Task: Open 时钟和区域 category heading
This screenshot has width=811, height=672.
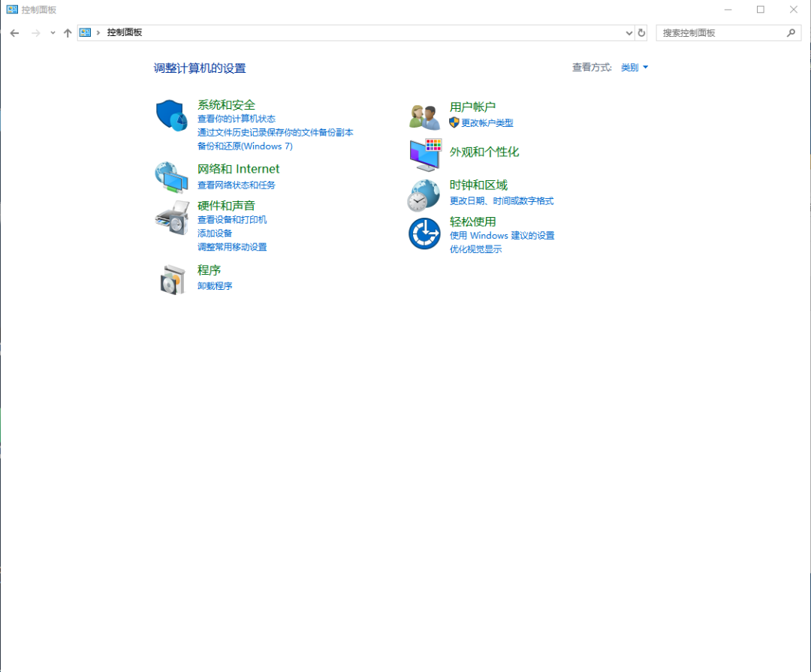Action: [478, 185]
